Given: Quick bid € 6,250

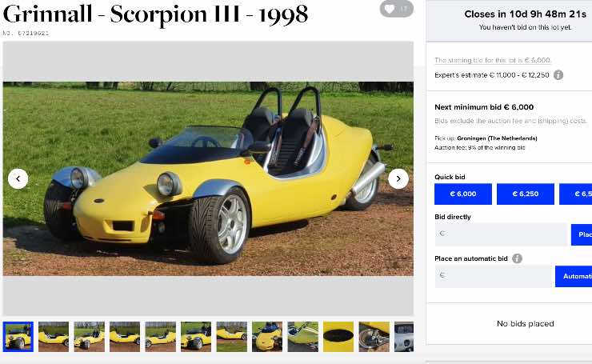Looking at the screenshot, I should click(525, 194).
